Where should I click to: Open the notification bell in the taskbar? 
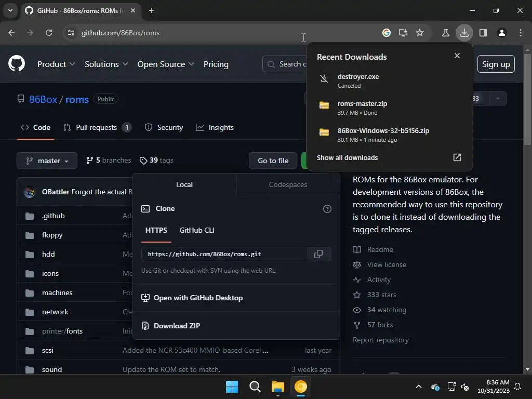click(518, 387)
